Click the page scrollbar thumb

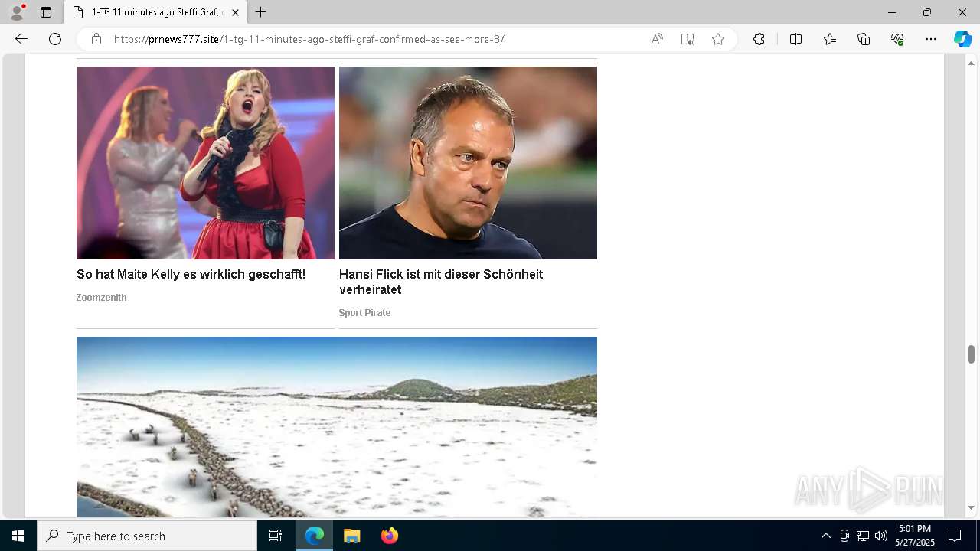click(x=971, y=354)
